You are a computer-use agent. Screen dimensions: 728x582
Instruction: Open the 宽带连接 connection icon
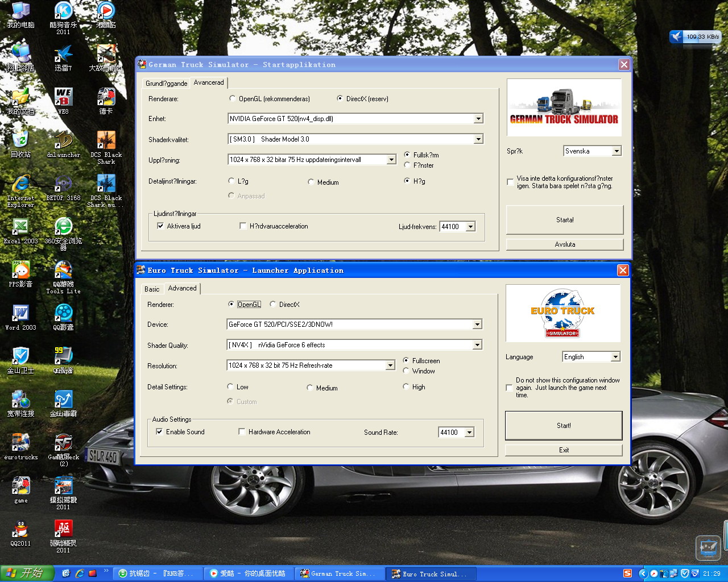[20, 404]
